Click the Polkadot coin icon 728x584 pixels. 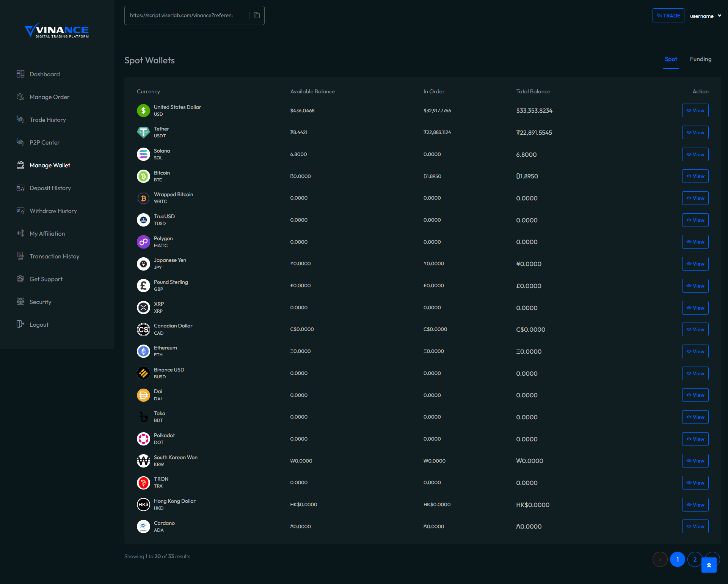(x=143, y=439)
